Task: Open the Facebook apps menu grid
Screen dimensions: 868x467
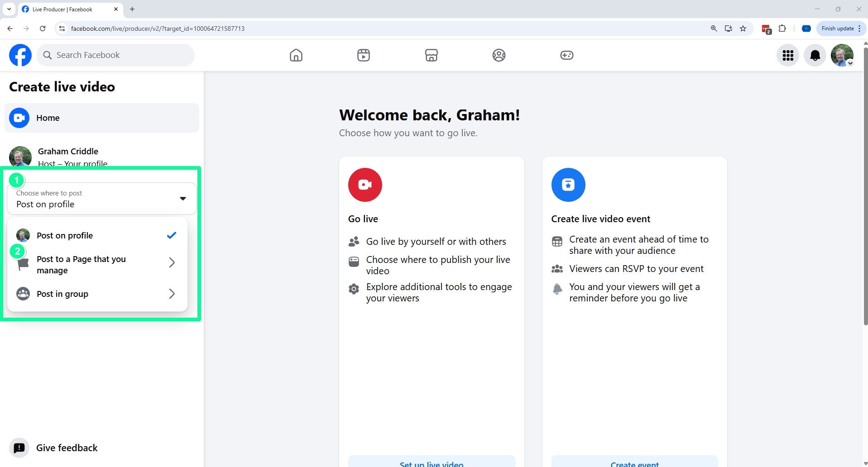Action: [788, 55]
